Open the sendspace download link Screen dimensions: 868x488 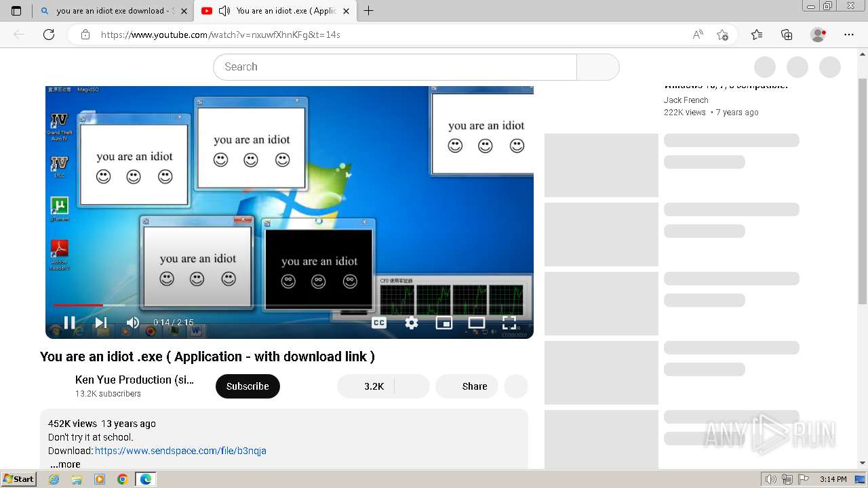tap(180, 451)
